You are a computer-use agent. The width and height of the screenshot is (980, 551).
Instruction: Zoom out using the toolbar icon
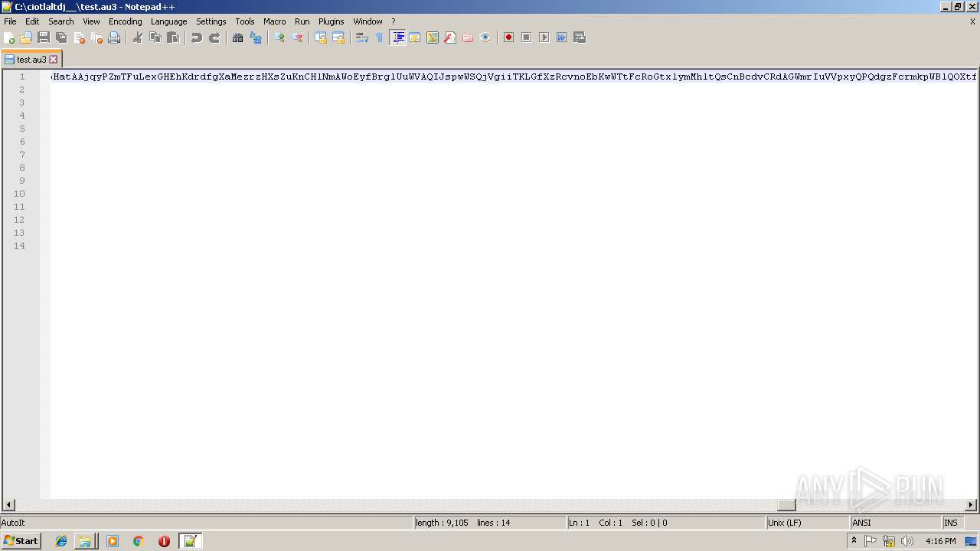(x=297, y=37)
